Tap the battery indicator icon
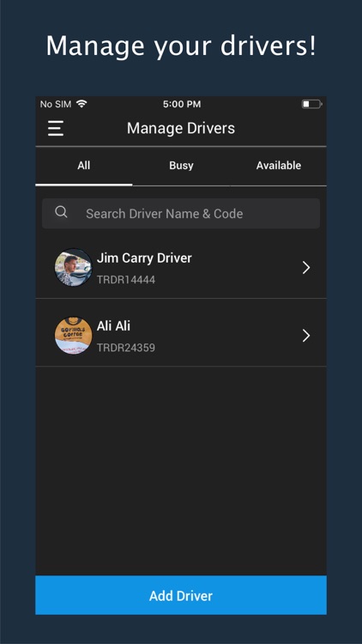Viewport: 362px width, 644px height. point(312,104)
